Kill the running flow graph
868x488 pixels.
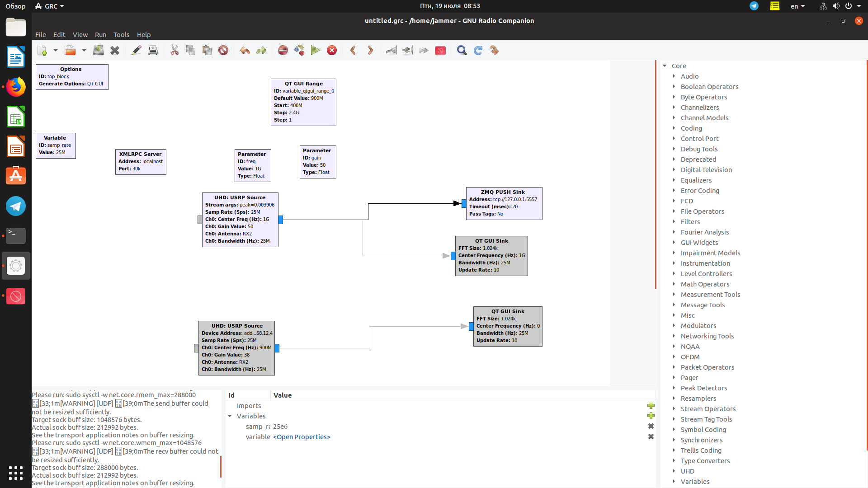[x=332, y=51]
